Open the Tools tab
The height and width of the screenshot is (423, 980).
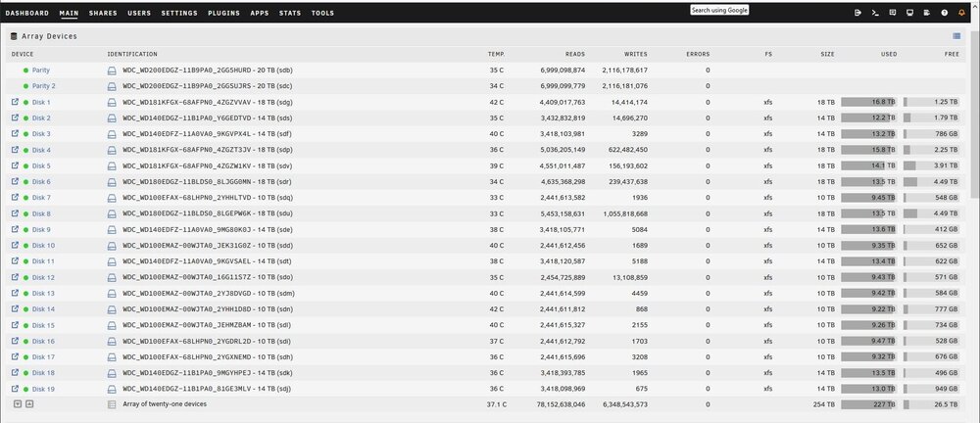[322, 13]
